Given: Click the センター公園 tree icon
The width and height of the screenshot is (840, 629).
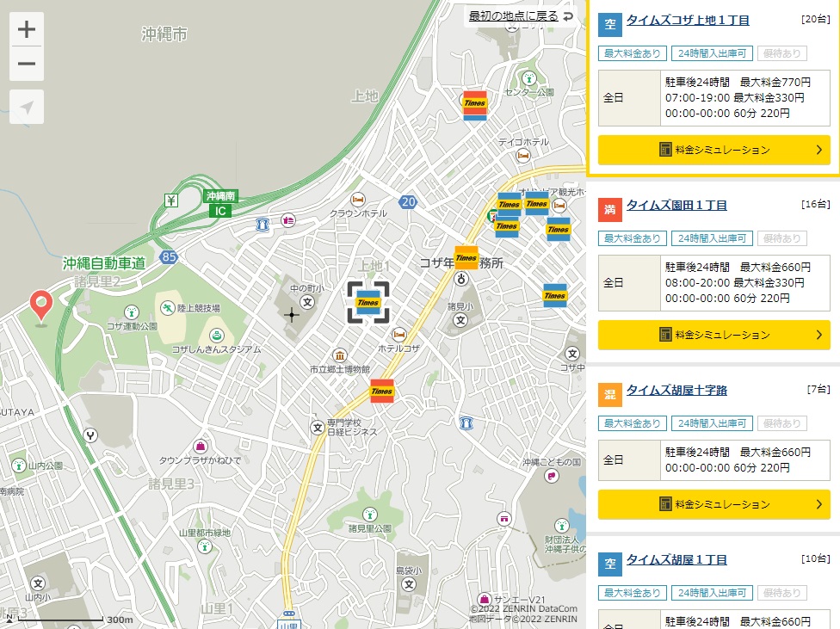Looking at the screenshot, I should [x=529, y=79].
